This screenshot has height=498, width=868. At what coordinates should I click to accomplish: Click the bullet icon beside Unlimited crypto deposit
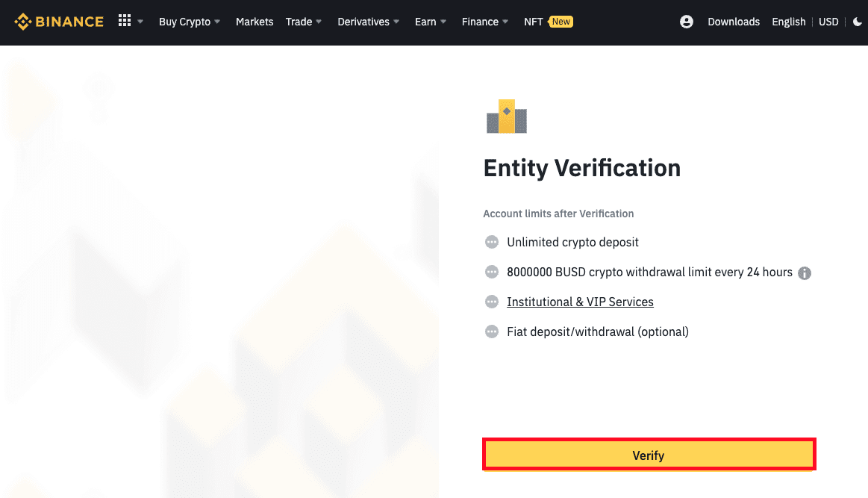(491, 242)
